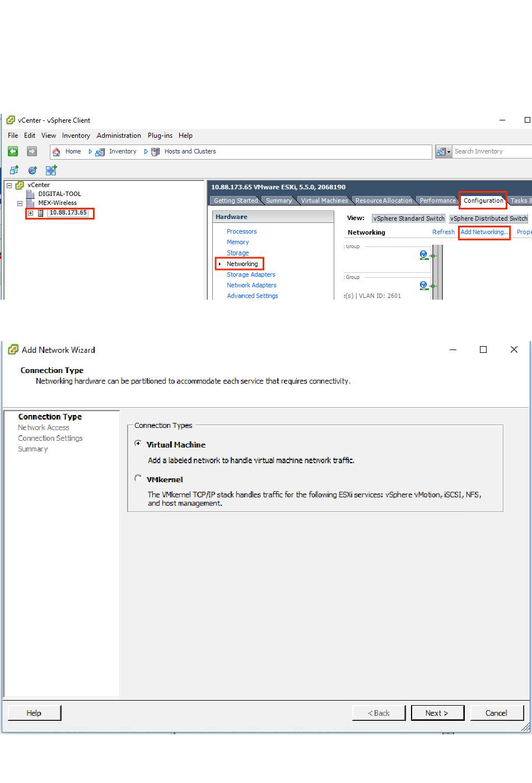532x783 pixels.
Task: Click the third toolbar icon with stacked squares
Action: (x=51, y=170)
